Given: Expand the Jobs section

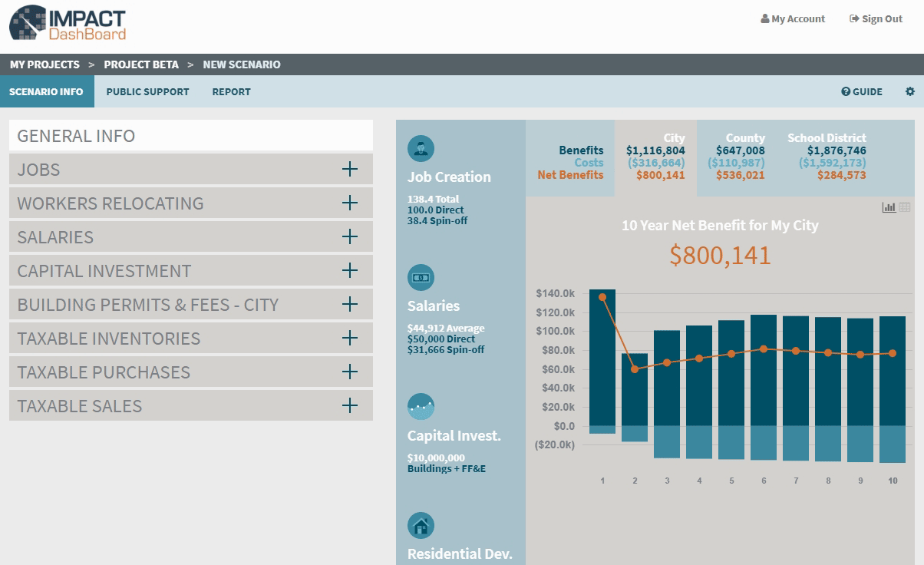Looking at the screenshot, I should (x=349, y=169).
